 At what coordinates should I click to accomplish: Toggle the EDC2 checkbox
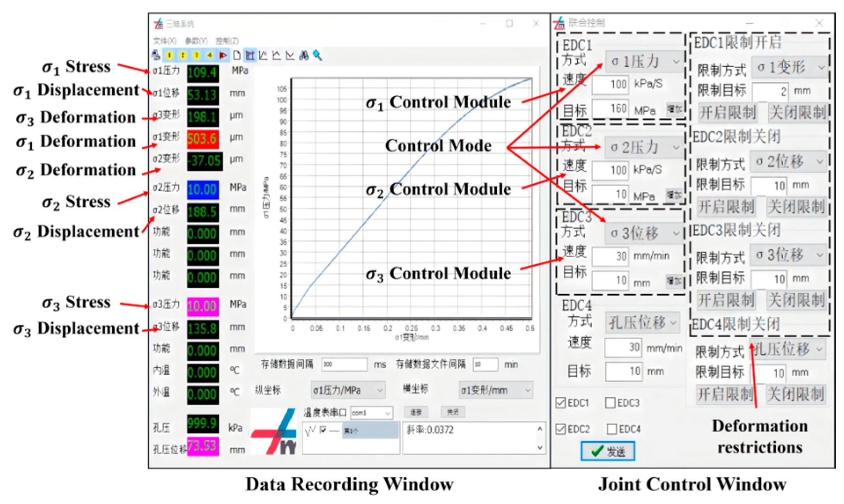tap(561, 429)
